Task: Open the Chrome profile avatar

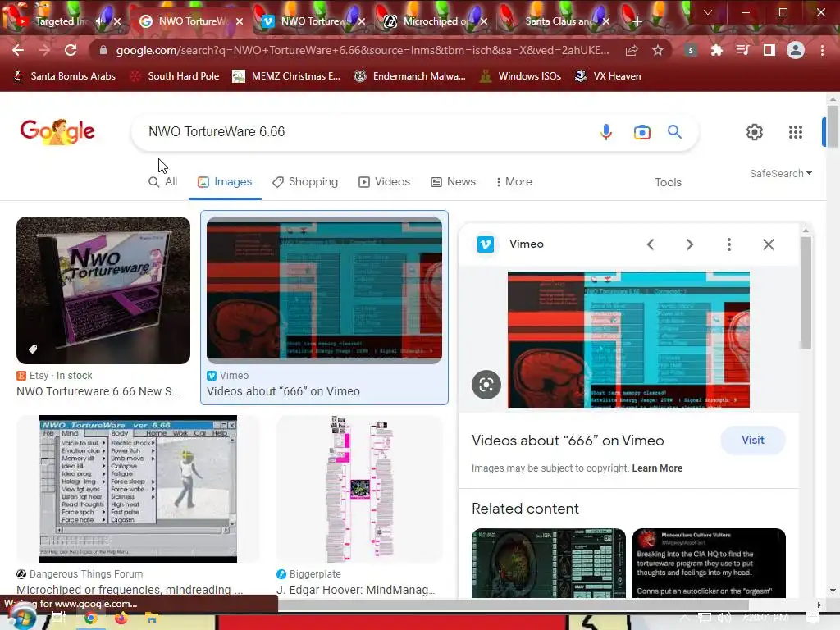Action: [x=796, y=50]
